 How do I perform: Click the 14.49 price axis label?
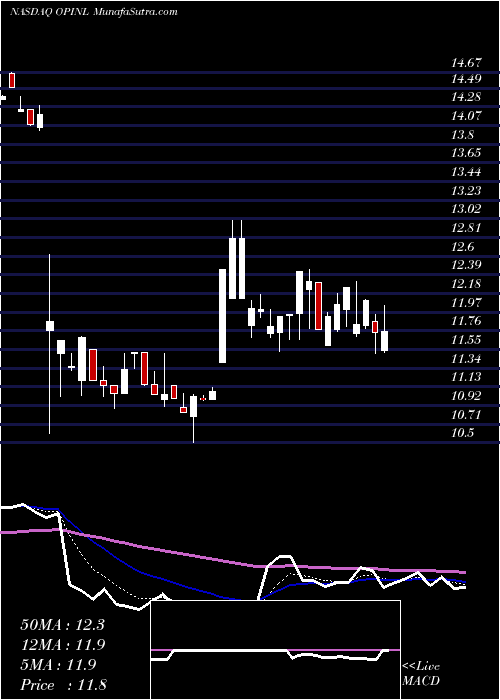click(x=467, y=79)
